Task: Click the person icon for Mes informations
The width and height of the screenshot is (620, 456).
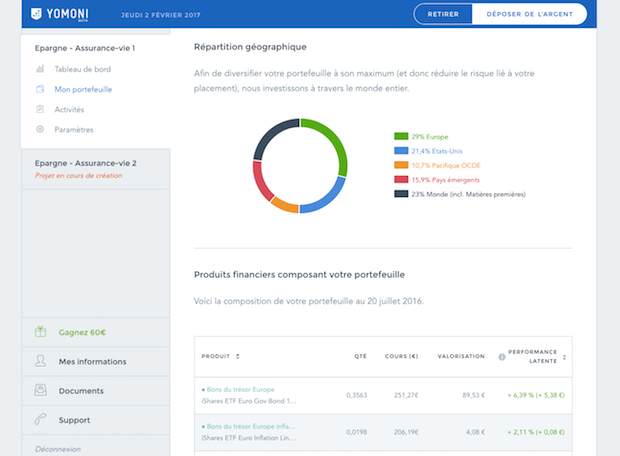Action: pos(40,361)
